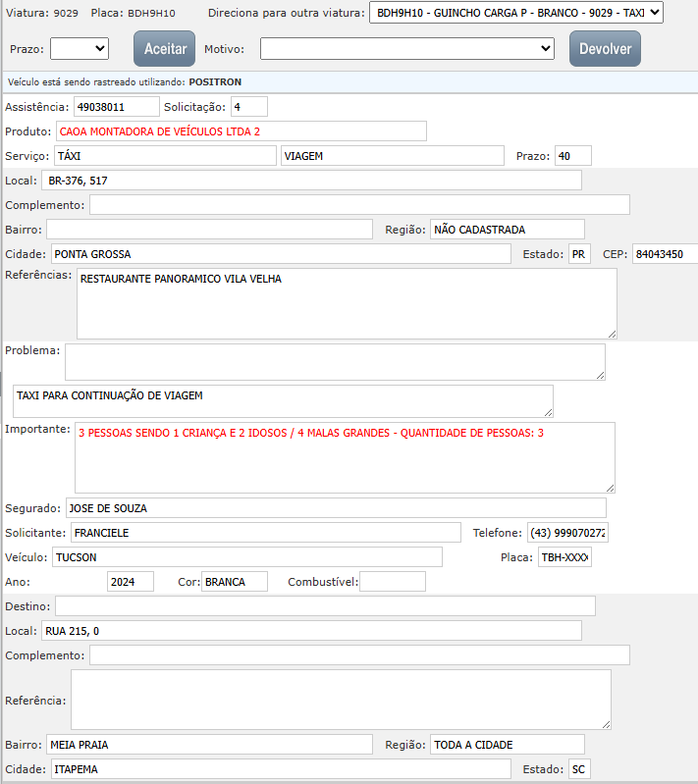Click the Cidade field containing ITAPEMA
Image resolution: width=698 pixels, height=784 pixels.
pyautogui.click(x=281, y=769)
